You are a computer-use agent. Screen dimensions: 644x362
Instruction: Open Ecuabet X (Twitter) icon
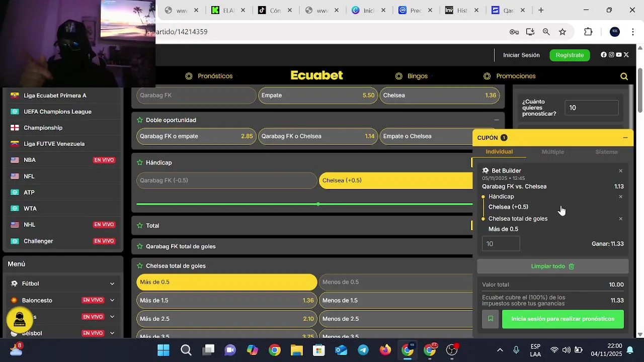point(626,55)
